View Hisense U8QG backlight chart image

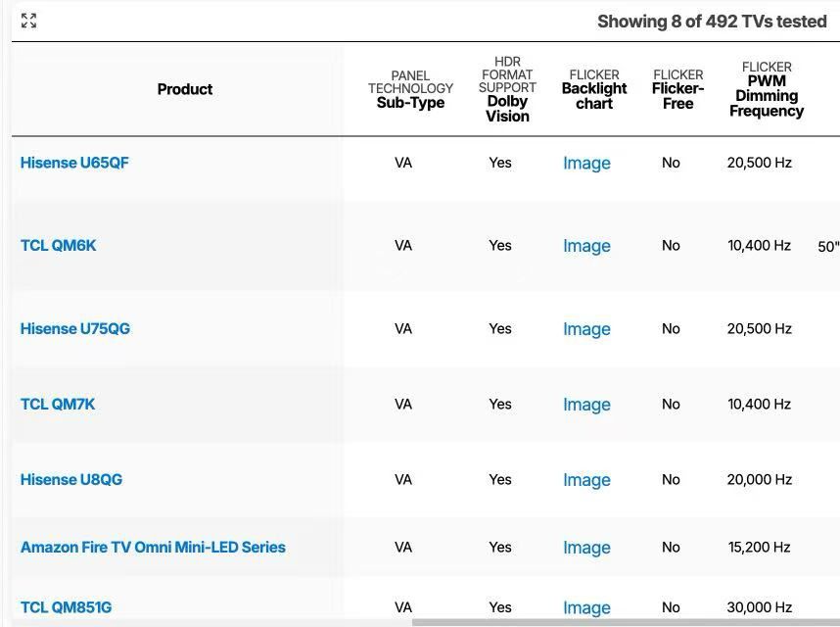coord(586,480)
